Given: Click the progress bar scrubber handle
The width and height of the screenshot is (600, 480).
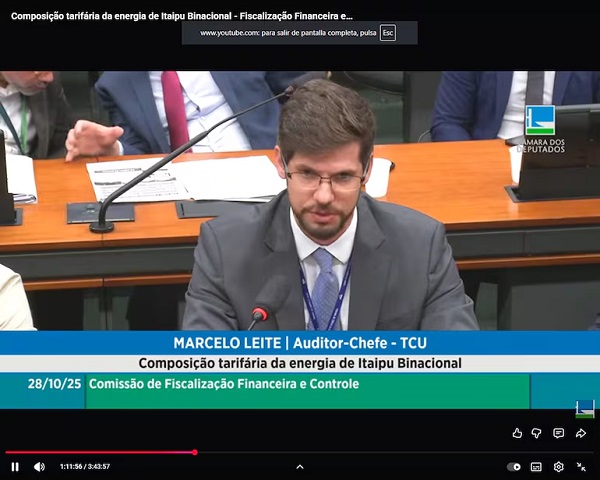Looking at the screenshot, I should click(x=194, y=452).
